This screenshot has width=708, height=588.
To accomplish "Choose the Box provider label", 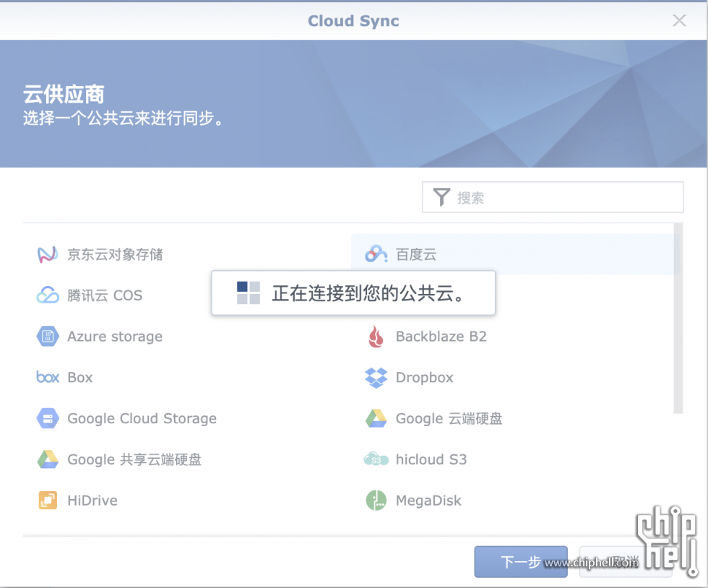I will [x=80, y=378].
